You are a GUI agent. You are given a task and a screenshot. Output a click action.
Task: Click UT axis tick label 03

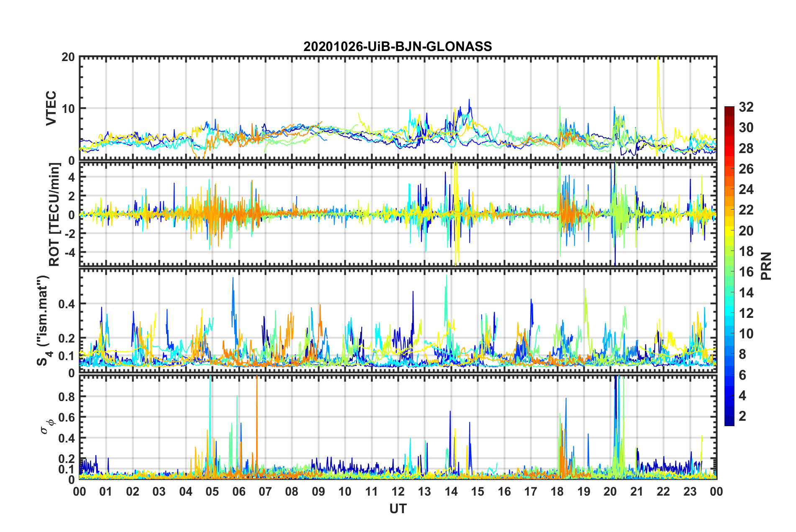pyautogui.click(x=159, y=492)
